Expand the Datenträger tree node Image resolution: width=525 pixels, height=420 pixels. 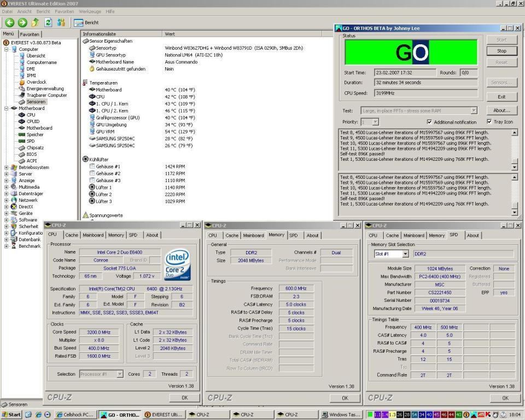7,194
